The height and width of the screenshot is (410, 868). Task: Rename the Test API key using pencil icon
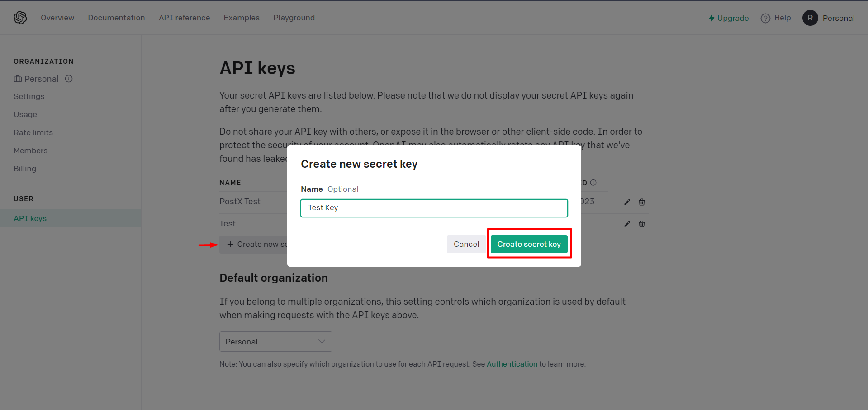(x=626, y=224)
